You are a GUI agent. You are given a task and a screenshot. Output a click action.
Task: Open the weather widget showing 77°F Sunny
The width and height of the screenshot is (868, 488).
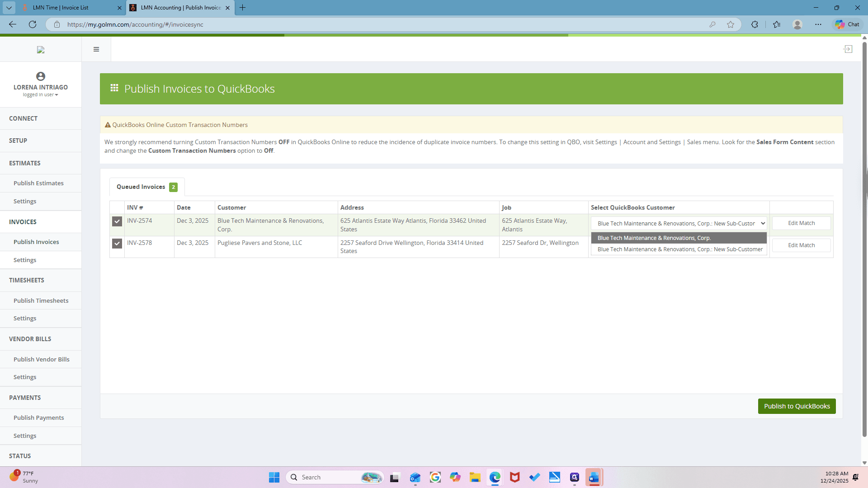pos(24,477)
